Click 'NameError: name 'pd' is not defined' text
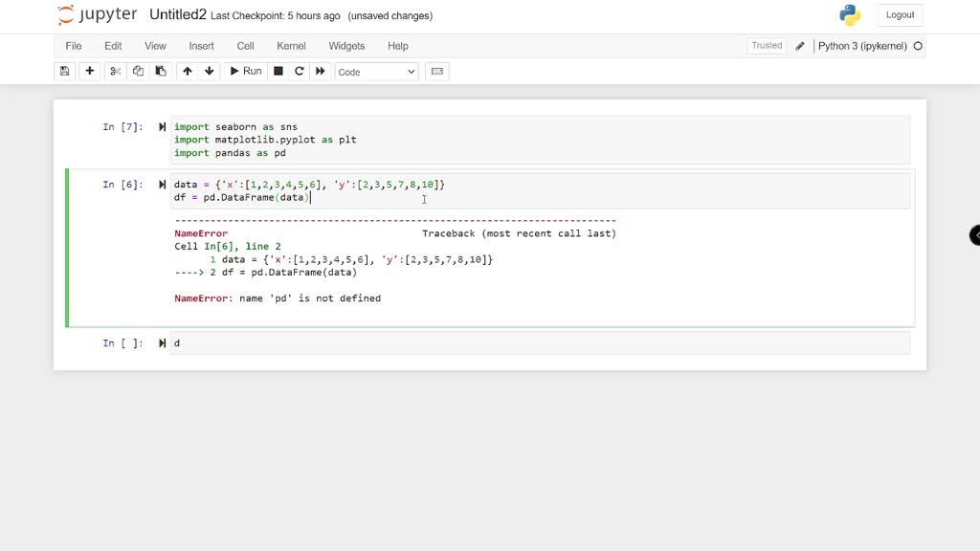Viewport: 980px width, 551px height. pos(278,298)
